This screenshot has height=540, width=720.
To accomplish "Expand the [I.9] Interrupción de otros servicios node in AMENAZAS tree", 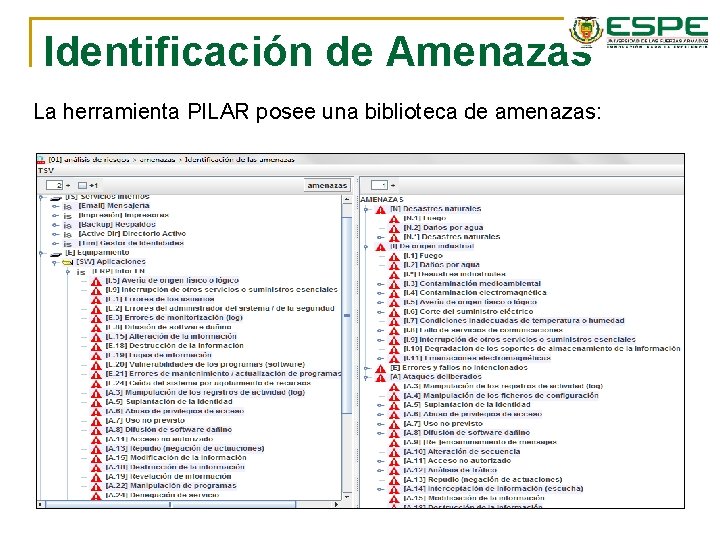I will 380,340.
